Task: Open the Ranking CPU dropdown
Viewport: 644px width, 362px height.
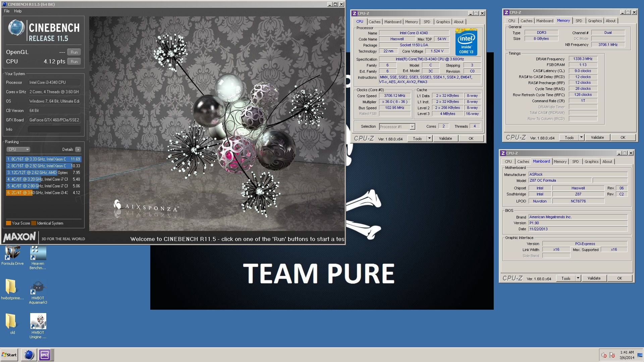Action: tap(18, 149)
